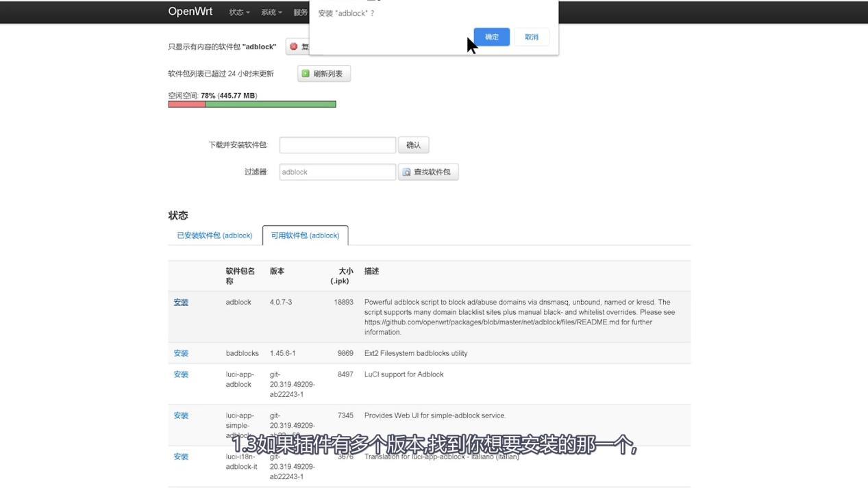Screen dimensions: 868x488
Task: Install the badblocks utility
Action: [180, 352]
